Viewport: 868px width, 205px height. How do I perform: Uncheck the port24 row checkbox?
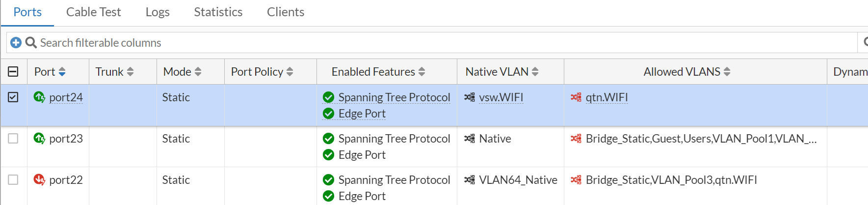pyautogui.click(x=13, y=97)
